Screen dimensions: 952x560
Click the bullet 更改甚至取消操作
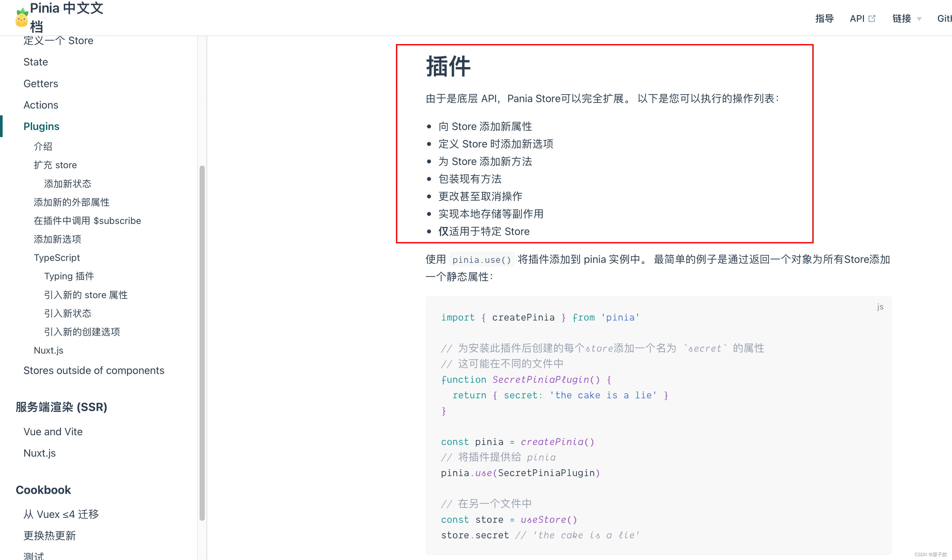[x=480, y=196]
